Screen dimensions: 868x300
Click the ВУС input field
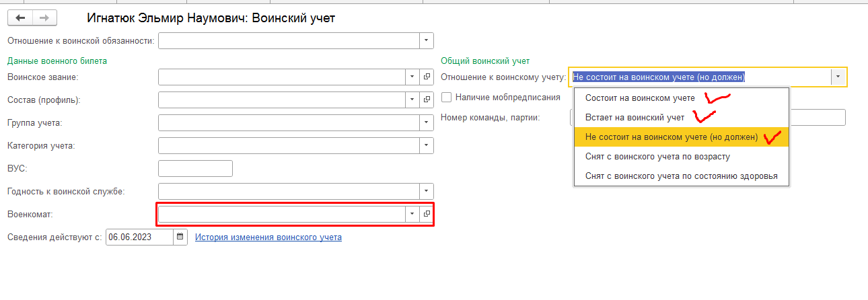tap(195, 168)
